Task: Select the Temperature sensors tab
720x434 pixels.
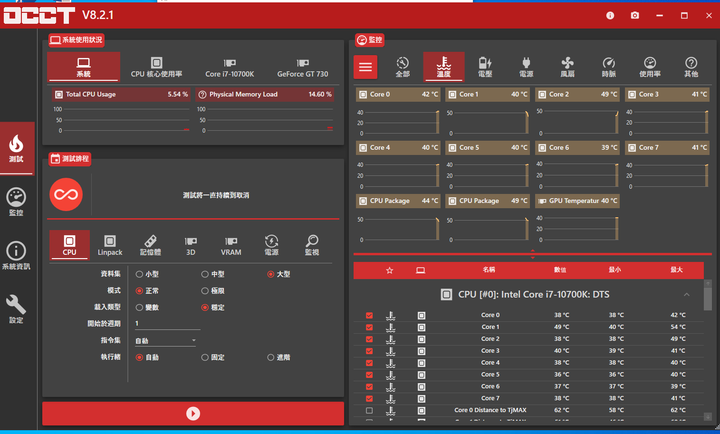Action: pos(444,67)
